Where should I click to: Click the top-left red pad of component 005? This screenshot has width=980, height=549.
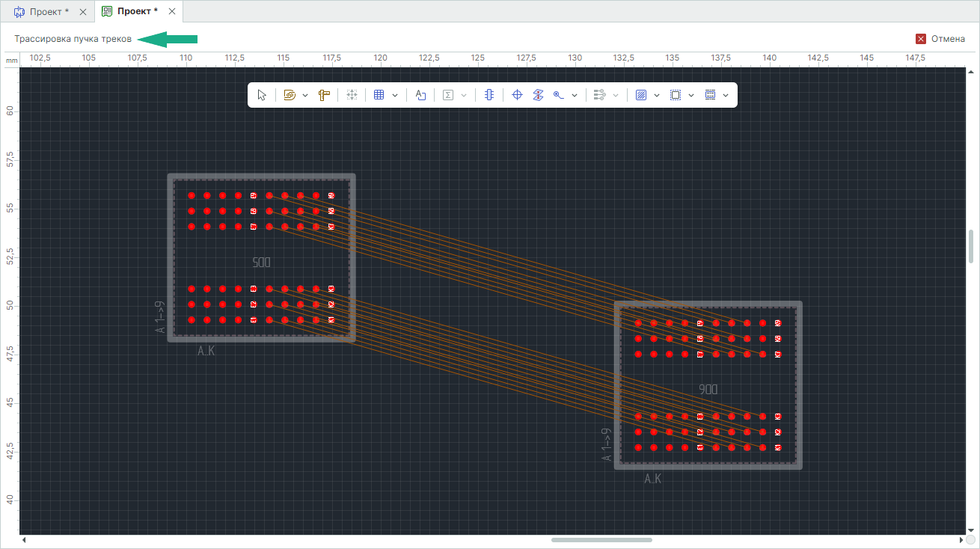192,196
